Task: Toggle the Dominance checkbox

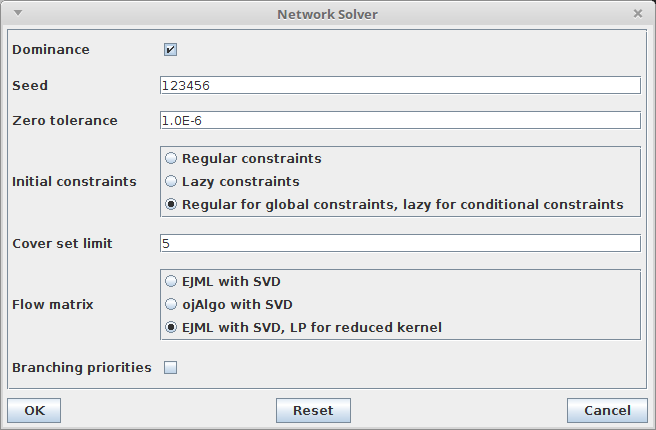Action: (x=170, y=49)
